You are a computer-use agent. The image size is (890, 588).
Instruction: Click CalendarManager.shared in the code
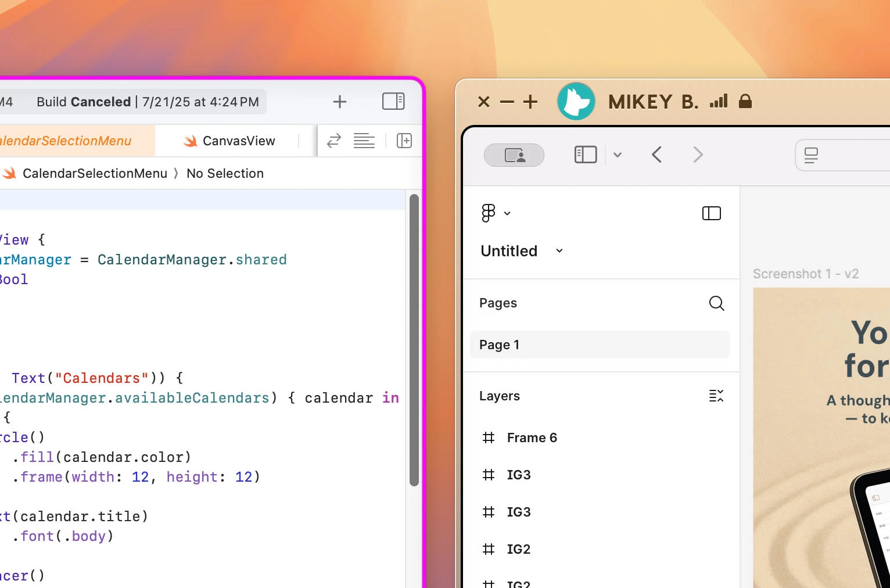[x=192, y=260]
